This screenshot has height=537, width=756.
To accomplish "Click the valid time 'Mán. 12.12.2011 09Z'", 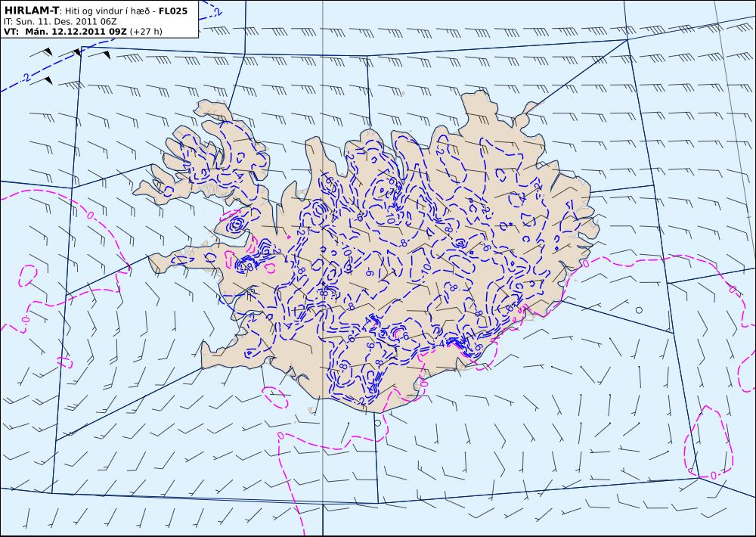I will (76, 32).
